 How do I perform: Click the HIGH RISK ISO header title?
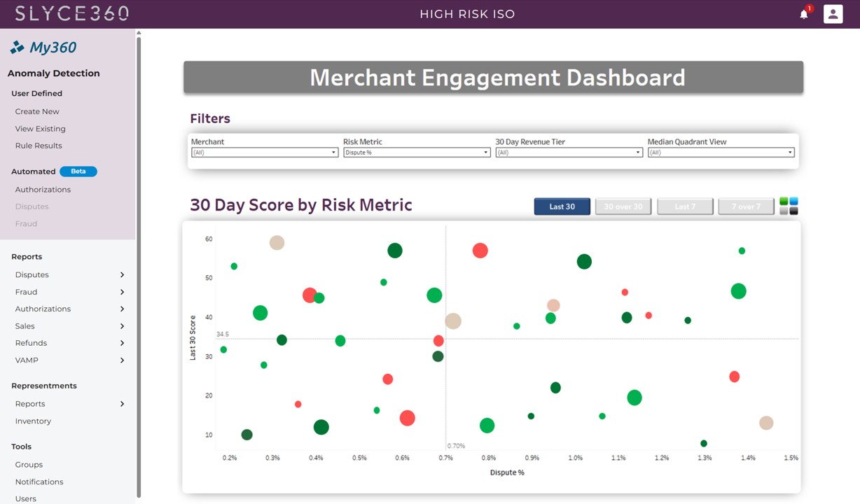click(467, 14)
